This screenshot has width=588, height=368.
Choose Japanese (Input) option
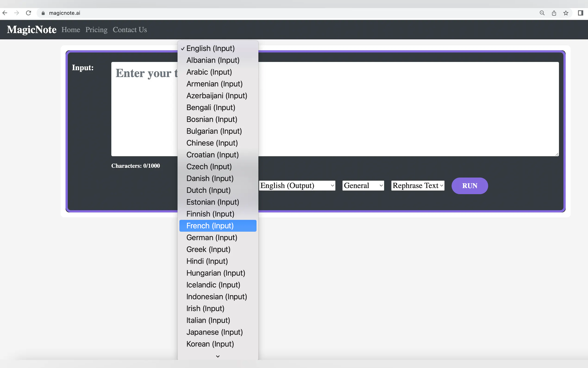tap(214, 332)
